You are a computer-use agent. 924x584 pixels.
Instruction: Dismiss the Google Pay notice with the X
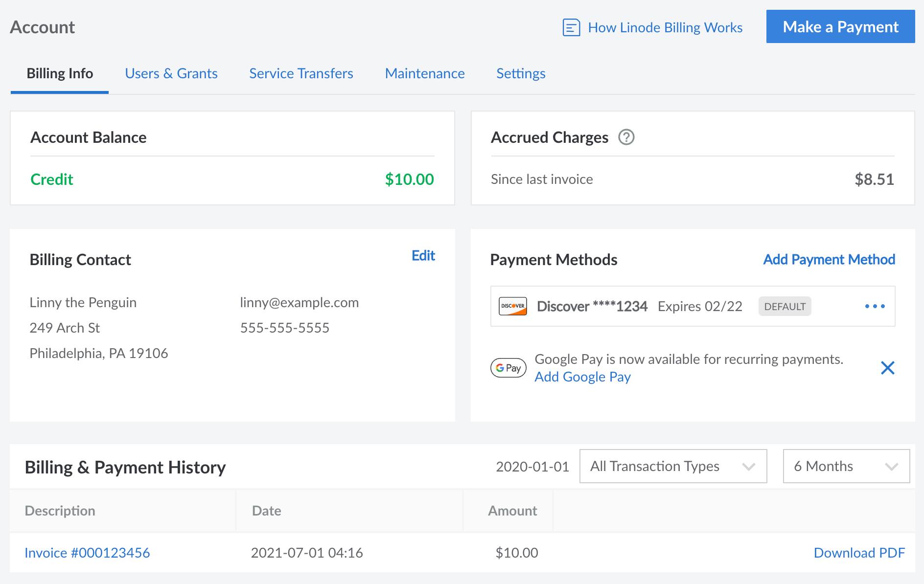[888, 368]
